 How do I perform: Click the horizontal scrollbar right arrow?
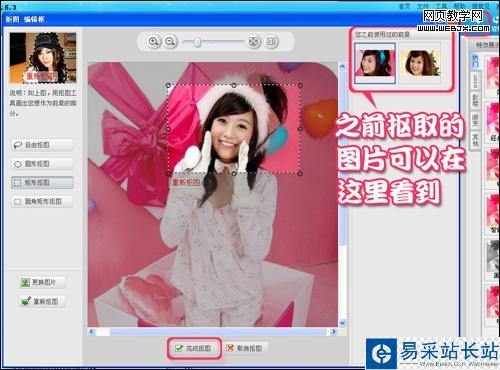[x=333, y=332]
